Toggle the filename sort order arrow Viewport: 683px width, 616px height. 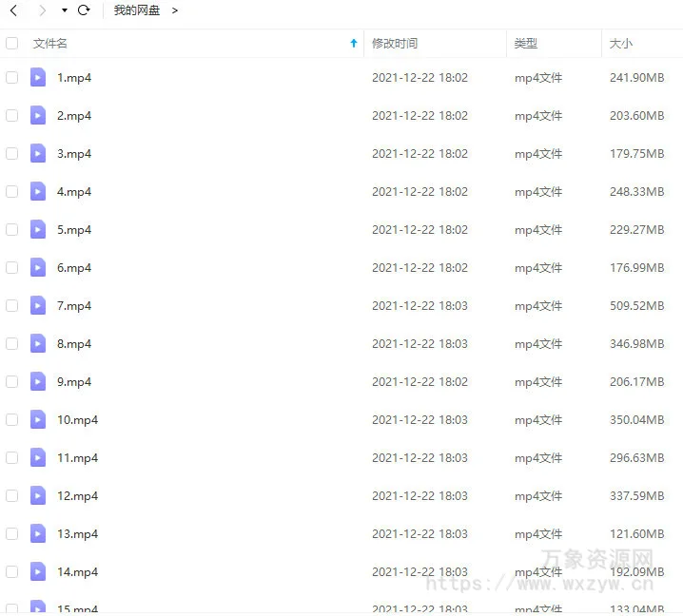pyautogui.click(x=354, y=44)
